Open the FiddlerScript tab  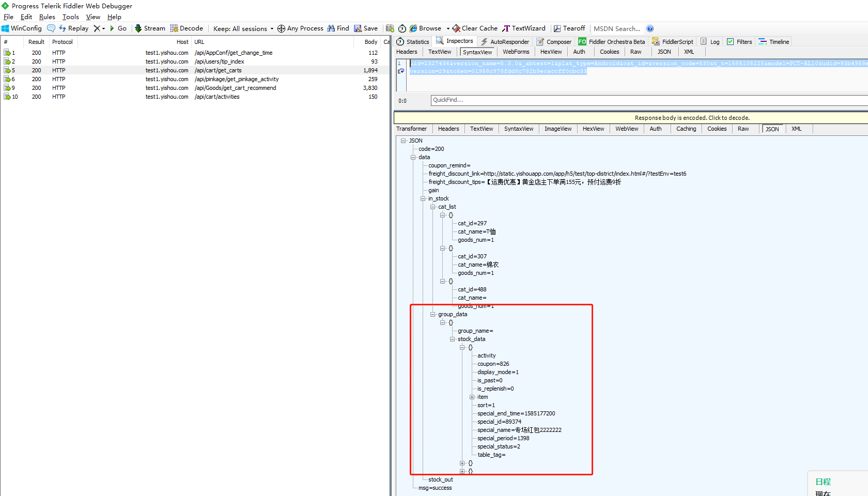click(673, 42)
